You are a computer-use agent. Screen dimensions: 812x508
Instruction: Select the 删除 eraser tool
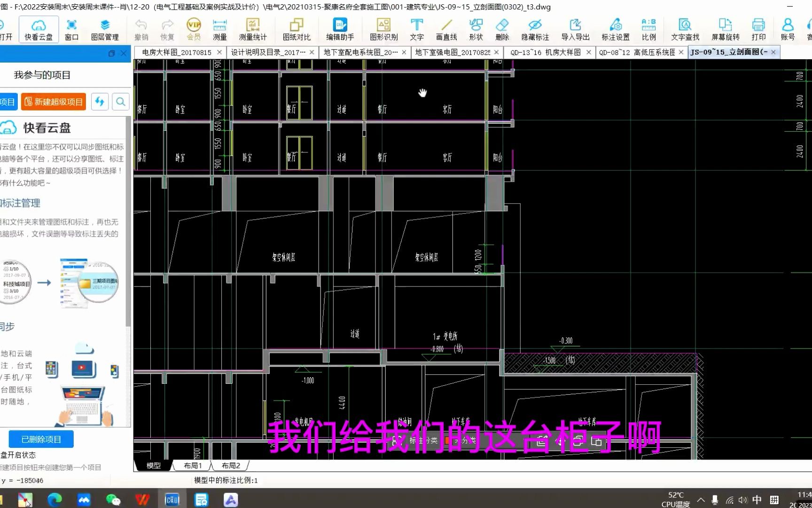(x=502, y=29)
